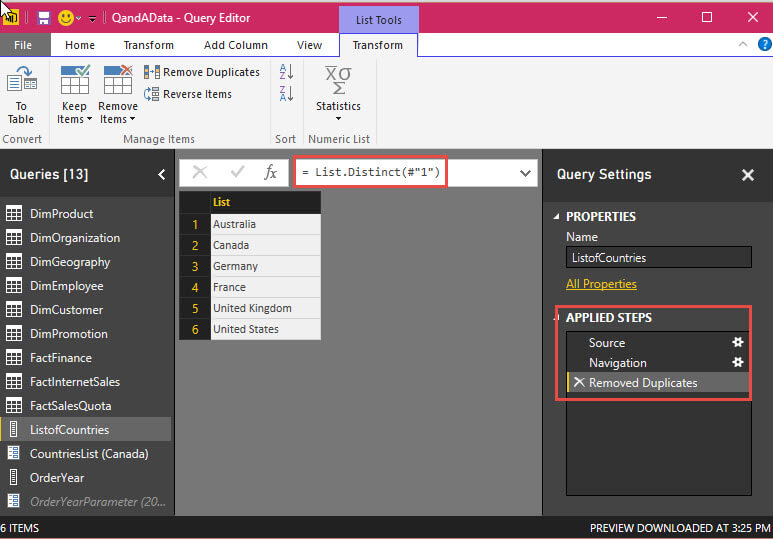Open the File menu
The height and width of the screenshot is (539, 773).
pos(23,45)
